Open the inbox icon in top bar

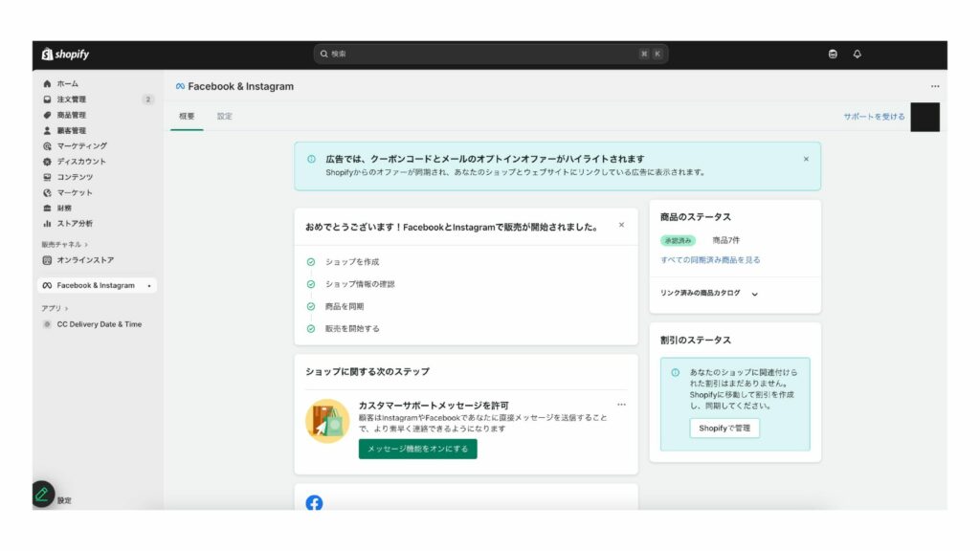[x=833, y=54]
